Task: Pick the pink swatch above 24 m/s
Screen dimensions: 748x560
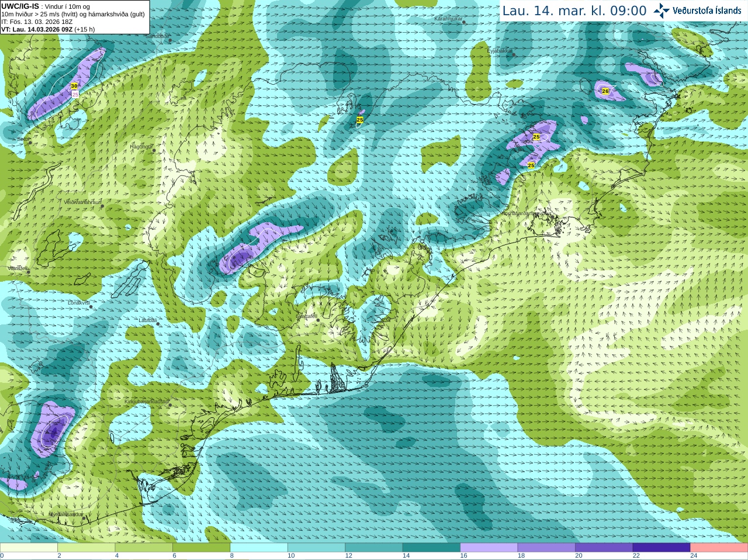Action: [719, 547]
